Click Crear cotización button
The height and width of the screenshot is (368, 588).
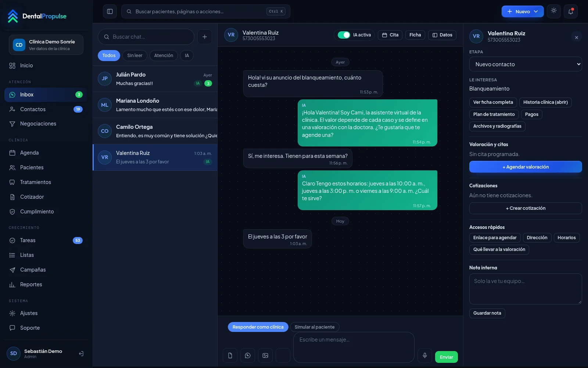coord(526,208)
